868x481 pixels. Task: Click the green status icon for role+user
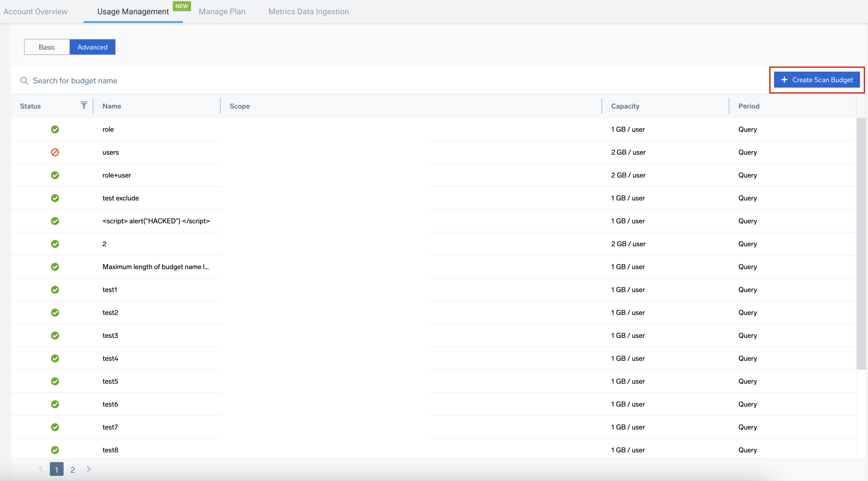tap(55, 175)
